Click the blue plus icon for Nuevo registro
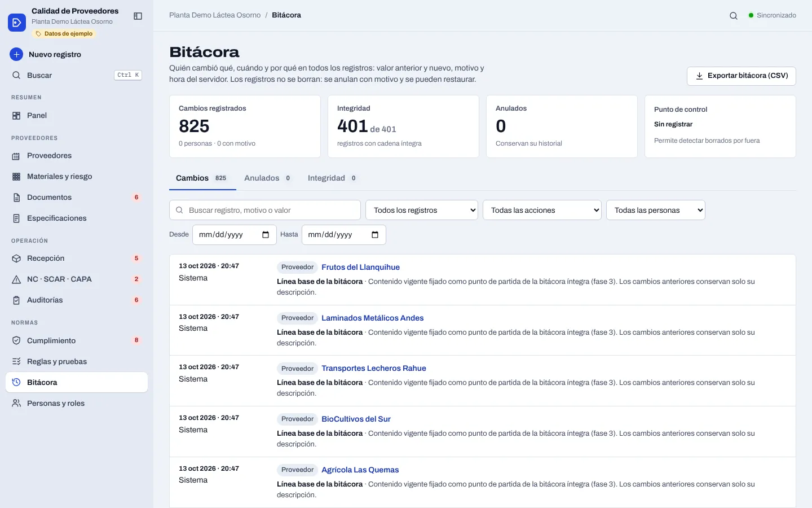This screenshot has height=508, width=812. [16, 54]
